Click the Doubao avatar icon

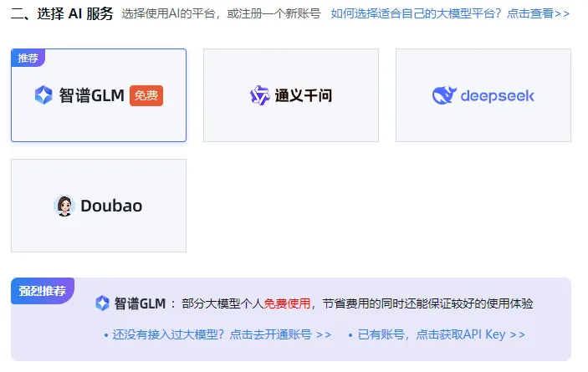(64, 206)
